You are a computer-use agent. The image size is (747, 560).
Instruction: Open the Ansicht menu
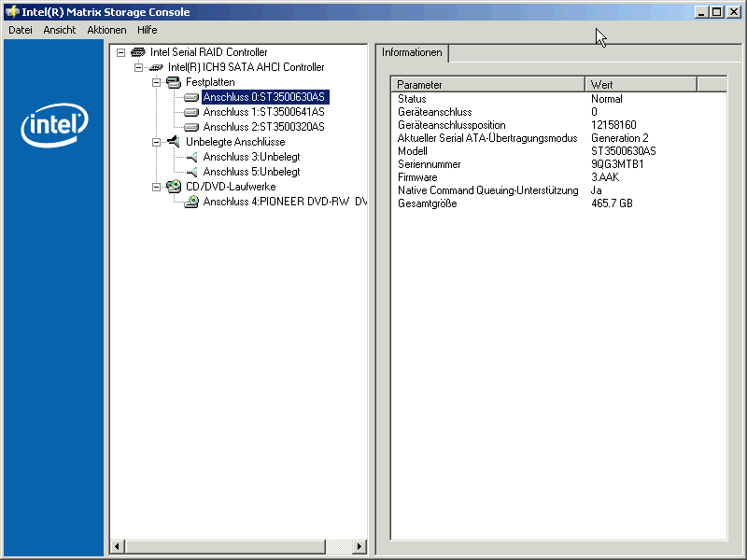tap(60, 30)
